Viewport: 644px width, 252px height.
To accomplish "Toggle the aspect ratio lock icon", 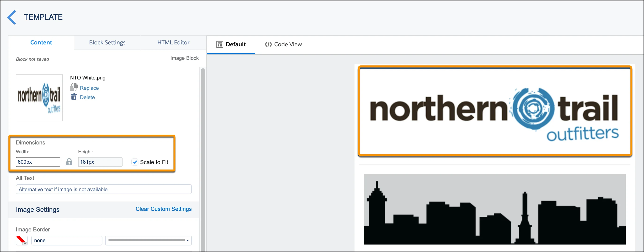I will pyautogui.click(x=69, y=162).
